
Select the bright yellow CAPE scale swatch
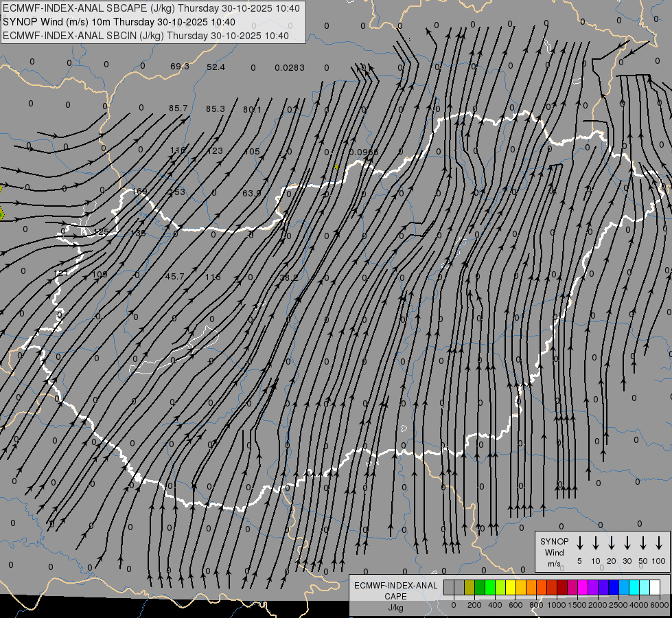point(511,587)
